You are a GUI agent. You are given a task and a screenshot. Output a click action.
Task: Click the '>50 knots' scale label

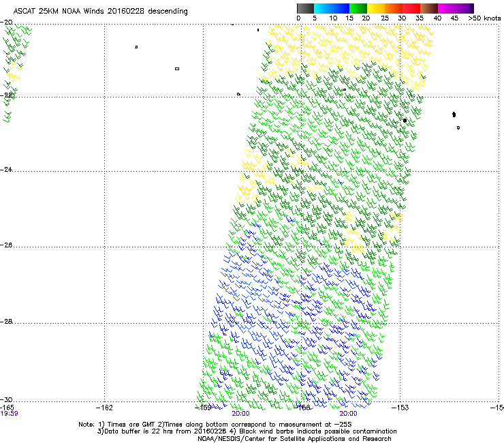[x=484, y=18]
